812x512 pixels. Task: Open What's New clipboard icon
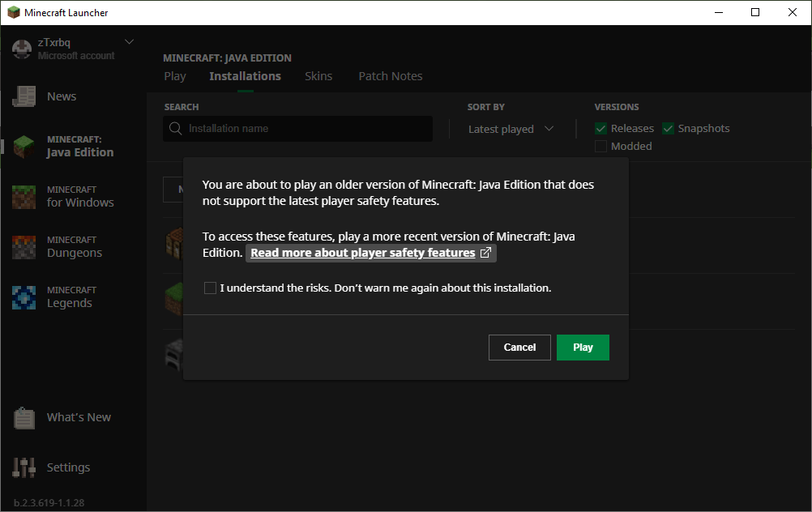tap(24, 418)
